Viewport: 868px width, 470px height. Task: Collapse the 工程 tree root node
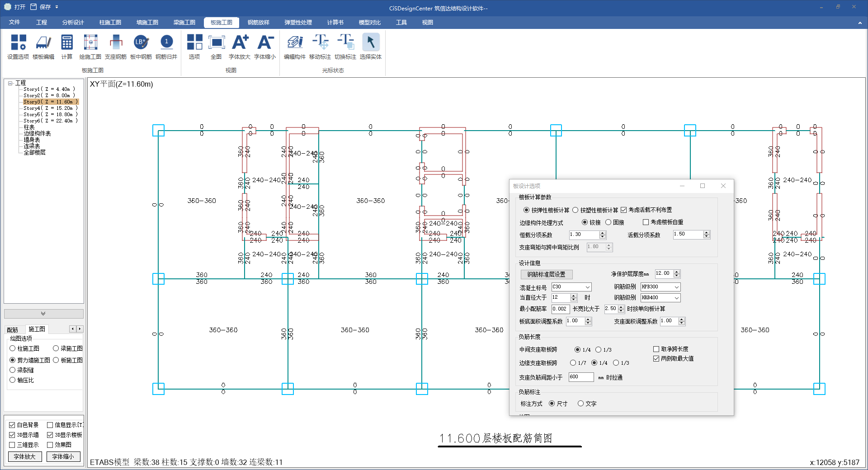click(10, 83)
